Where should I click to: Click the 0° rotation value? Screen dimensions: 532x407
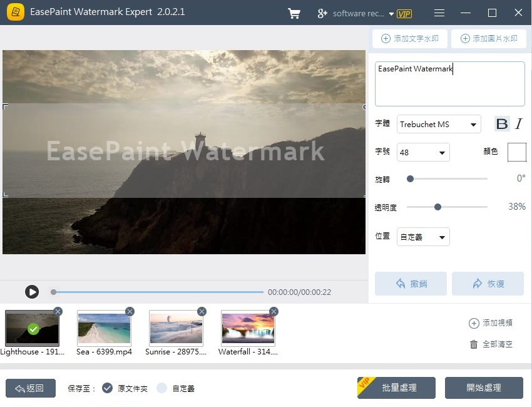[521, 178]
